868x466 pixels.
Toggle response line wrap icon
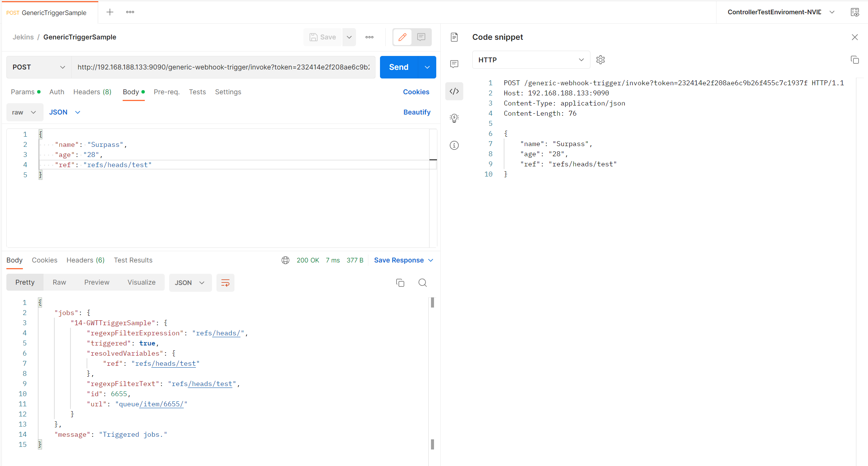225,283
